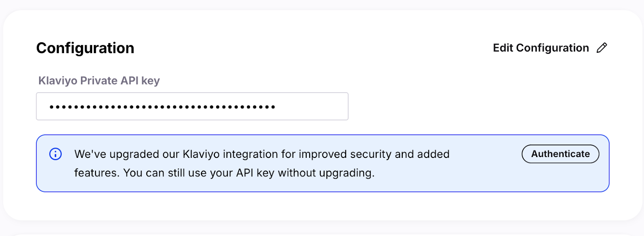
Task: Click the word "Klaviyo" in the field label
Action: click(x=58, y=81)
